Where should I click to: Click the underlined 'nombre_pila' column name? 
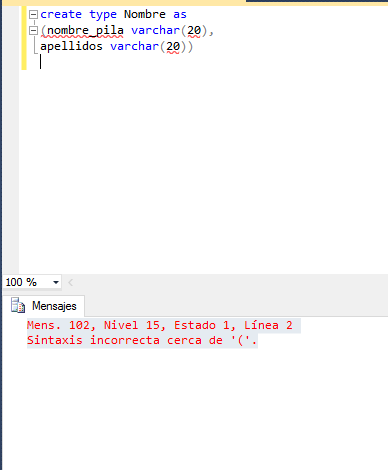pos(85,31)
